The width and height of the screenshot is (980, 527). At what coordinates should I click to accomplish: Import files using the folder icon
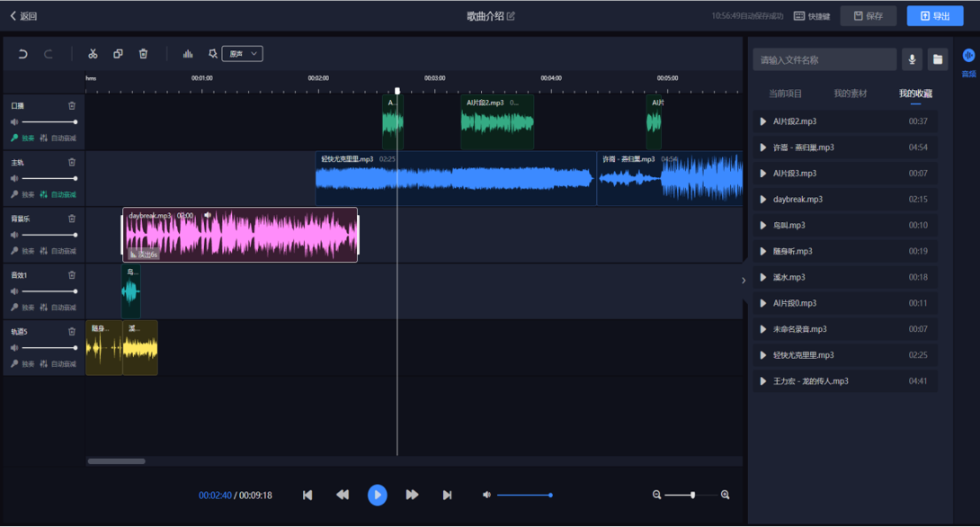point(936,58)
